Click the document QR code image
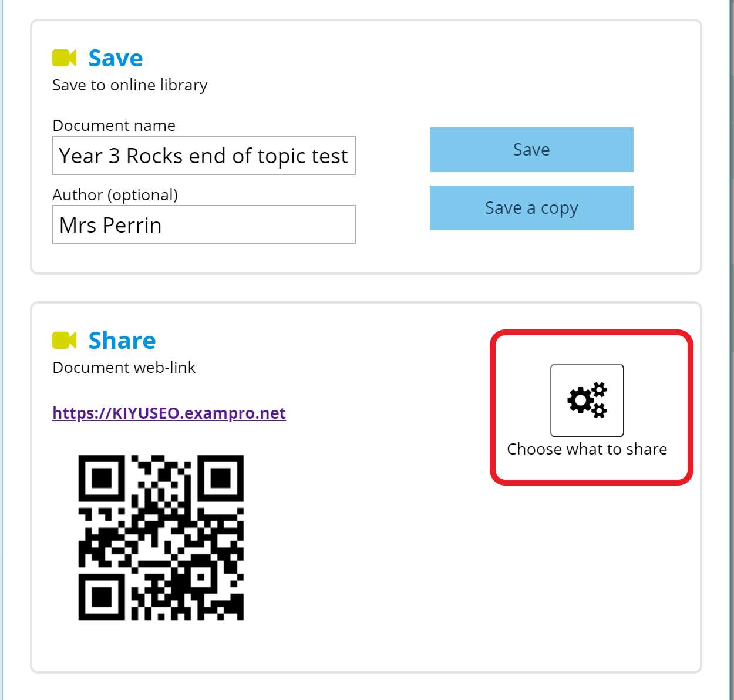The width and height of the screenshot is (734, 700). (x=161, y=537)
